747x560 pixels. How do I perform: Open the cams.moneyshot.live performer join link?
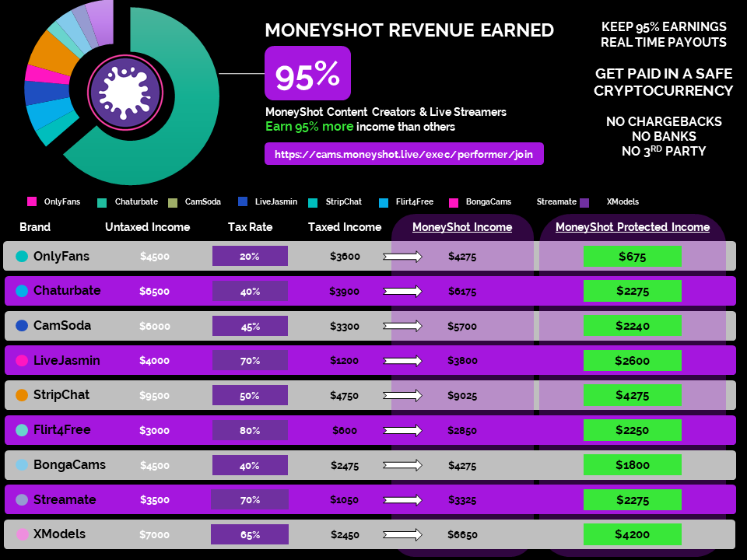coord(404,154)
